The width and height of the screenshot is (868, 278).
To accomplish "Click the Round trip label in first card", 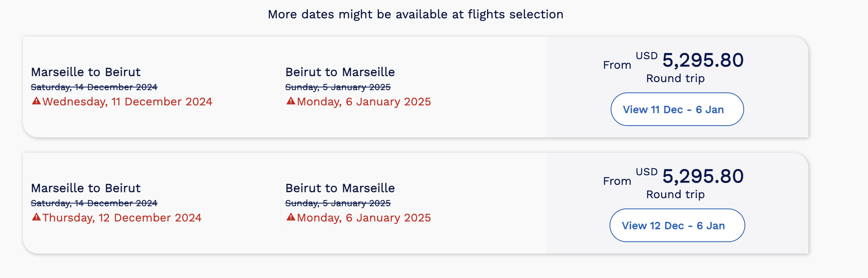I will tap(675, 78).
